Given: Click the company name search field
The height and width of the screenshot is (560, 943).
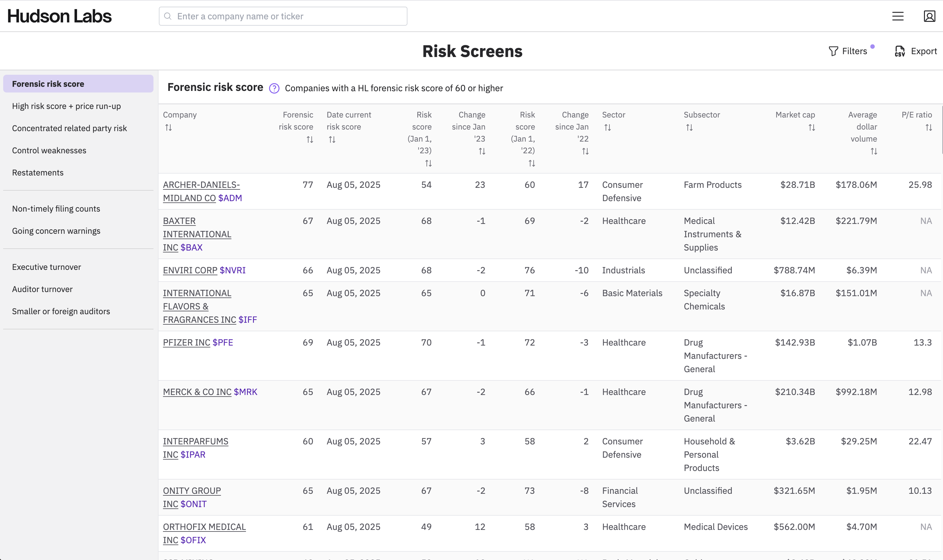Looking at the screenshot, I should tap(283, 16).
